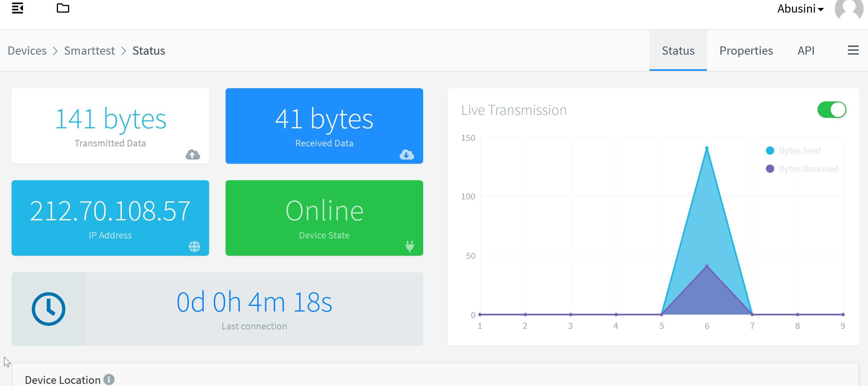Image resolution: width=868 pixels, height=386 pixels.
Task: Open the Abusini user dropdown
Action: tap(800, 9)
